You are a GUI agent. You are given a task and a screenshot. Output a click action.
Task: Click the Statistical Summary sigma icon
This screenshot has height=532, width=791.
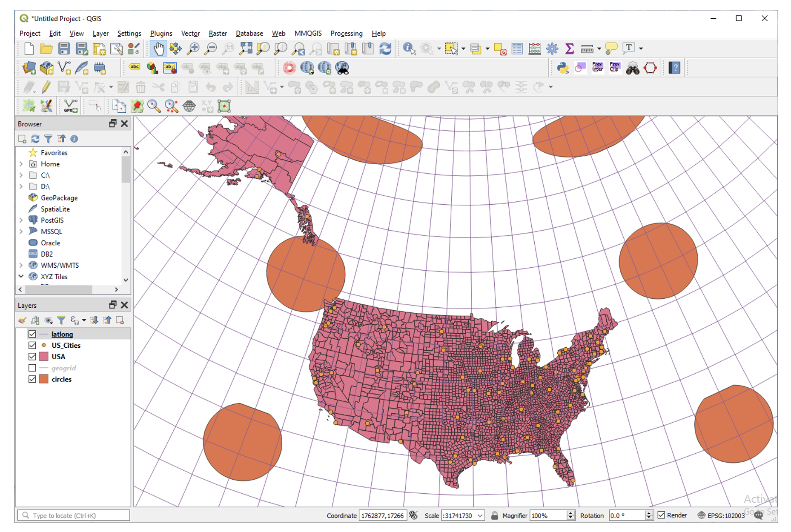(569, 49)
